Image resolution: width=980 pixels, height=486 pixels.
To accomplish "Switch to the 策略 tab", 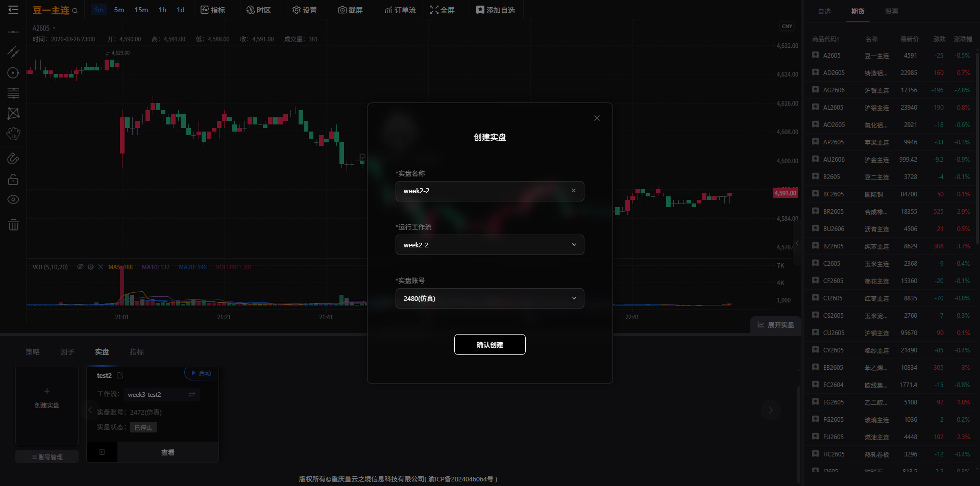I will [33, 352].
